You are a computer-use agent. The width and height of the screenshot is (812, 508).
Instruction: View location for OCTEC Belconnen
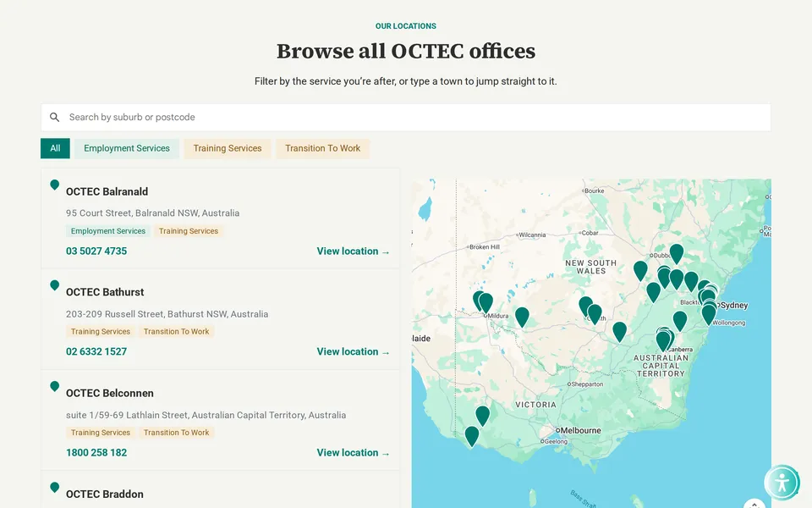pyautogui.click(x=354, y=452)
